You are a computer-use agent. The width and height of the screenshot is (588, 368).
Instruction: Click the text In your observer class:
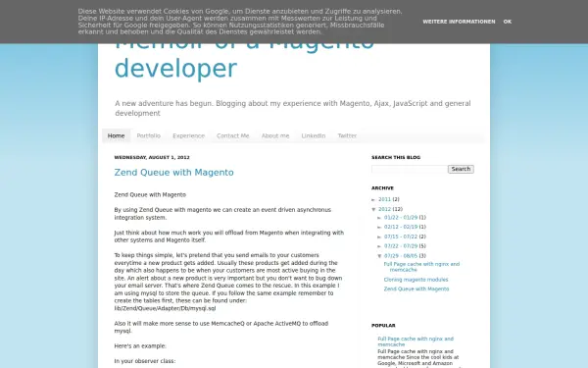coord(145,361)
